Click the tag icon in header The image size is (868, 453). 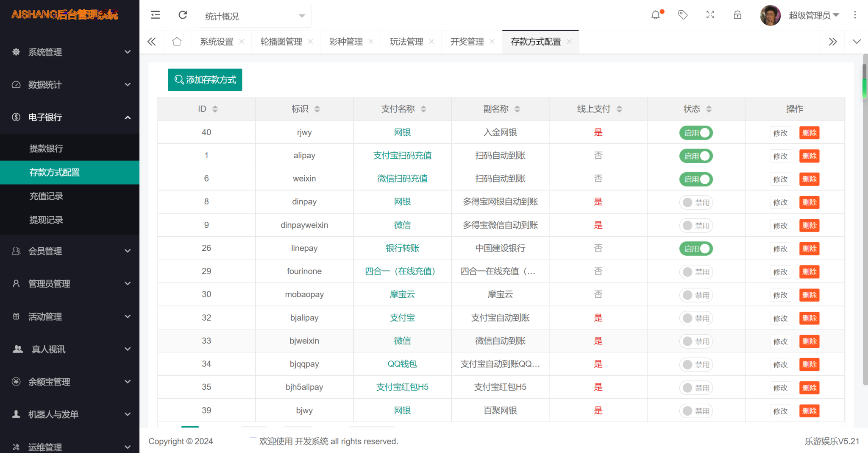[x=683, y=15]
